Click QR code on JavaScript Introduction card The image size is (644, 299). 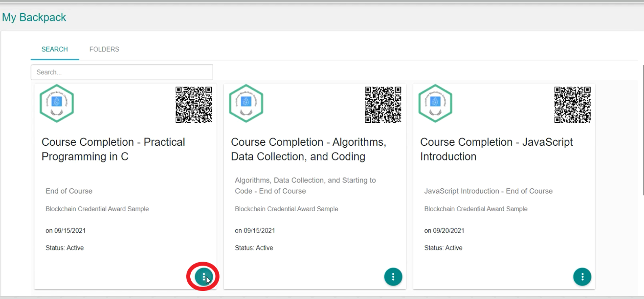(x=572, y=104)
